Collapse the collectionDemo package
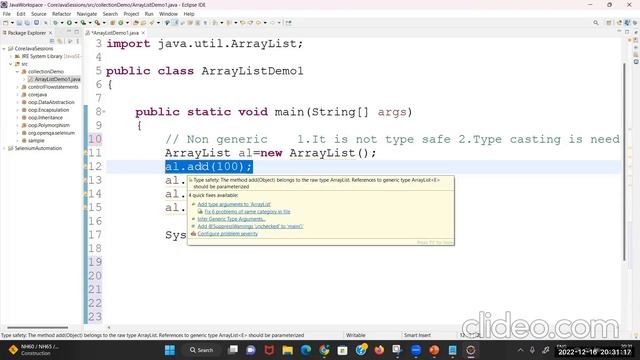 coord(17,71)
